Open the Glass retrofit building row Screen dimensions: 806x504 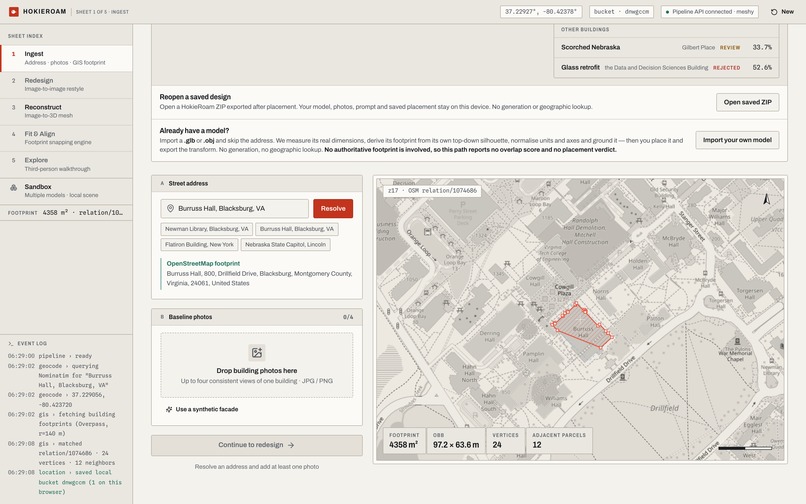point(666,67)
